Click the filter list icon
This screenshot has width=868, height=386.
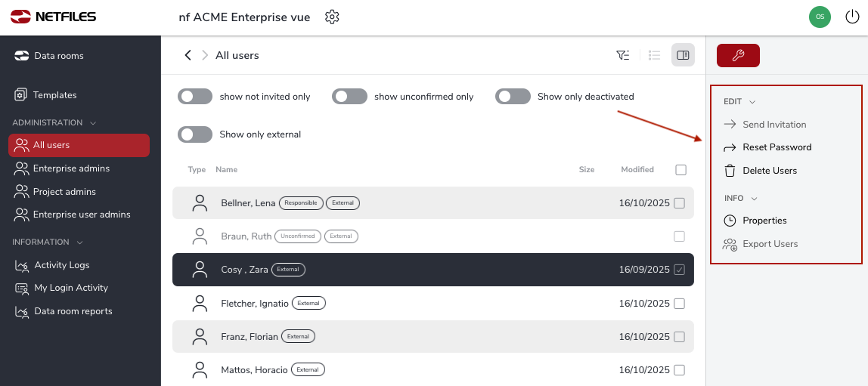click(x=623, y=55)
